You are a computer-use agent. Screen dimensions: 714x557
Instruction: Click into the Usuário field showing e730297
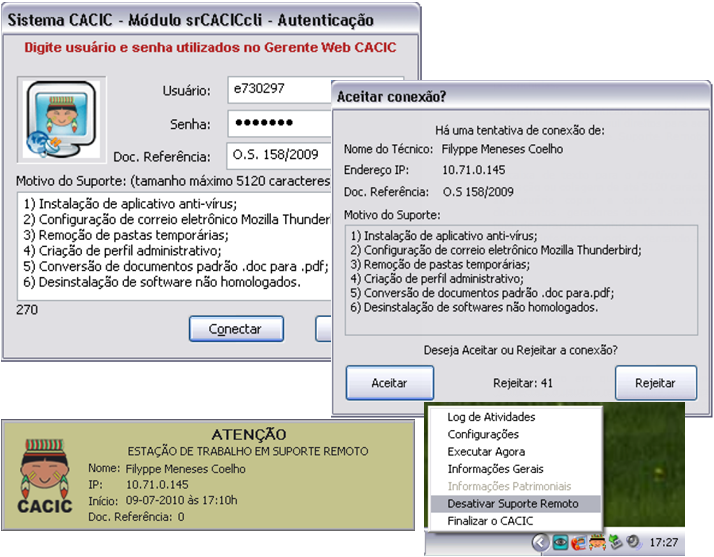tap(280, 90)
